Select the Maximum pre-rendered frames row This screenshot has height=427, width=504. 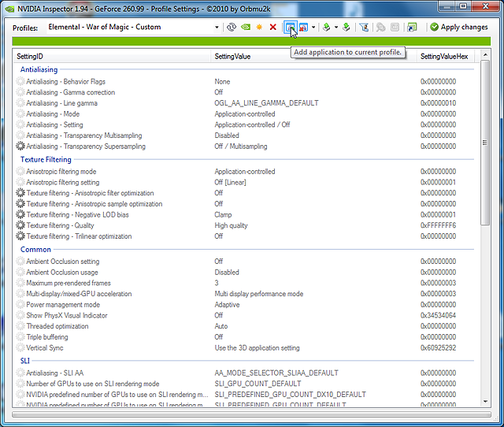click(246, 283)
